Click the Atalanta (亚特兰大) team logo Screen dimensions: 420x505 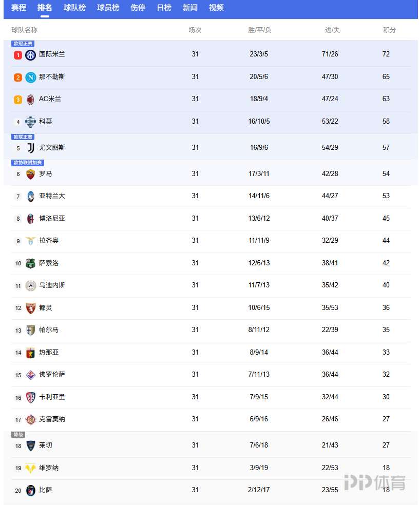click(x=30, y=196)
